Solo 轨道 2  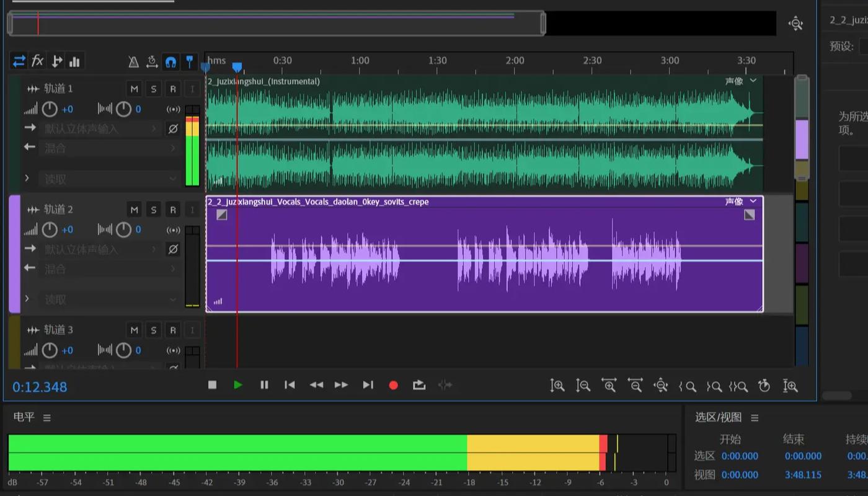pyautogui.click(x=153, y=210)
